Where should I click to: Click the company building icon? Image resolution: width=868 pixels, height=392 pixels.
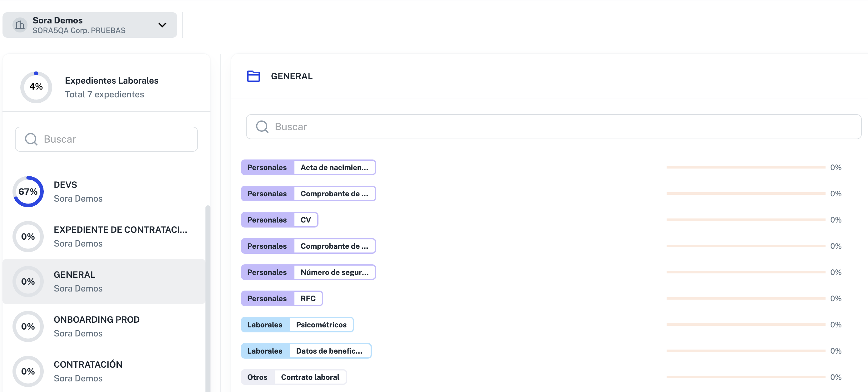tap(20, 25)
